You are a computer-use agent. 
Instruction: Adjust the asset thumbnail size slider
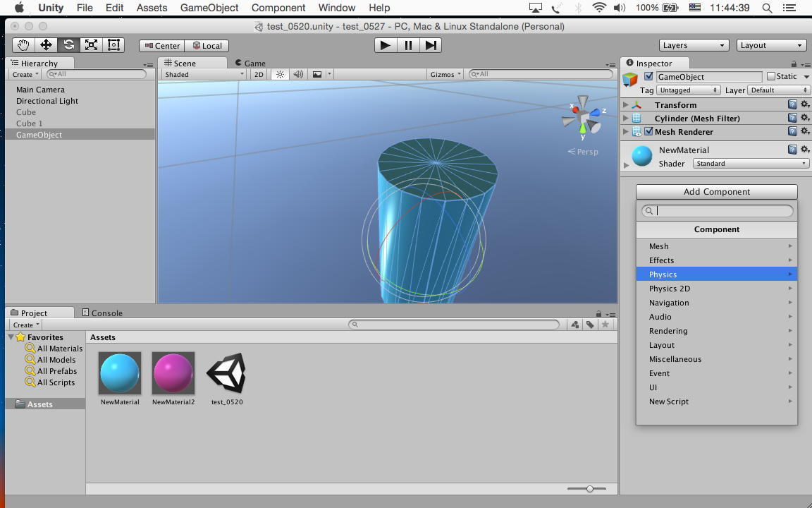pyautogui.click(x=590, y=488)
